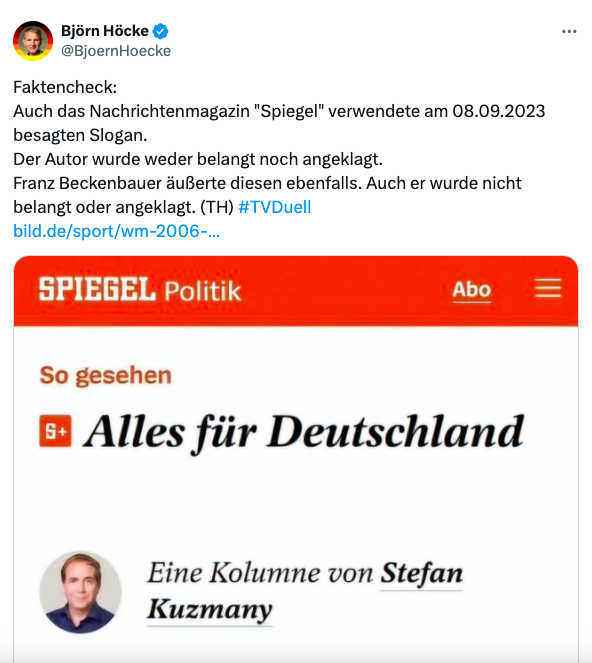Click the 'Eine Kolumne von' byline text
The image size is (592, 663).
pyautogui.click(x=260, y=573)
